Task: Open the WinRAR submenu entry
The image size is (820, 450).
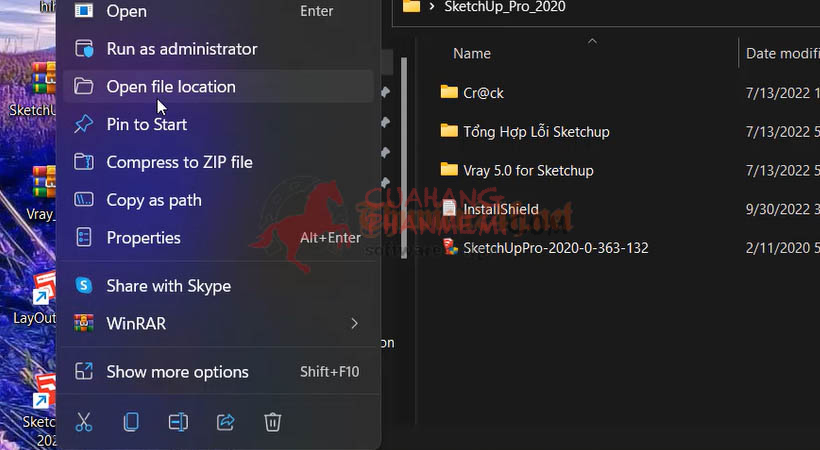Action: 218,323
